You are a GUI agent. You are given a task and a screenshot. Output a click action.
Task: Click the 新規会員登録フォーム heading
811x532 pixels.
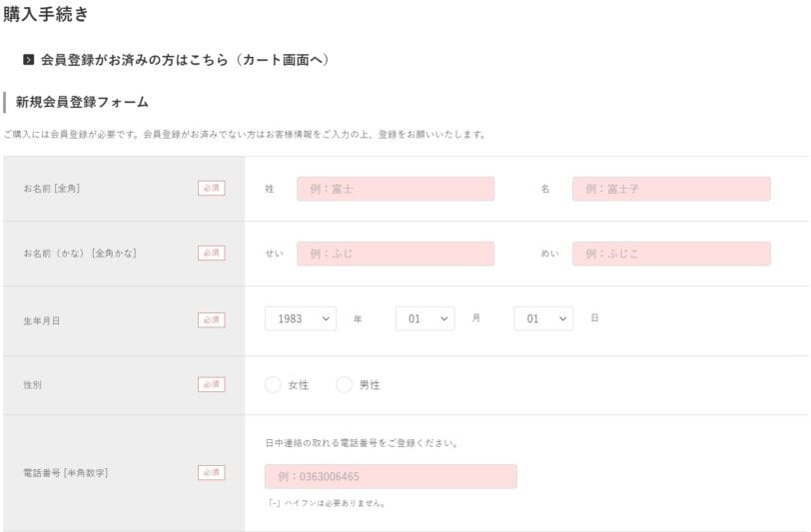(x=82, y=102)
